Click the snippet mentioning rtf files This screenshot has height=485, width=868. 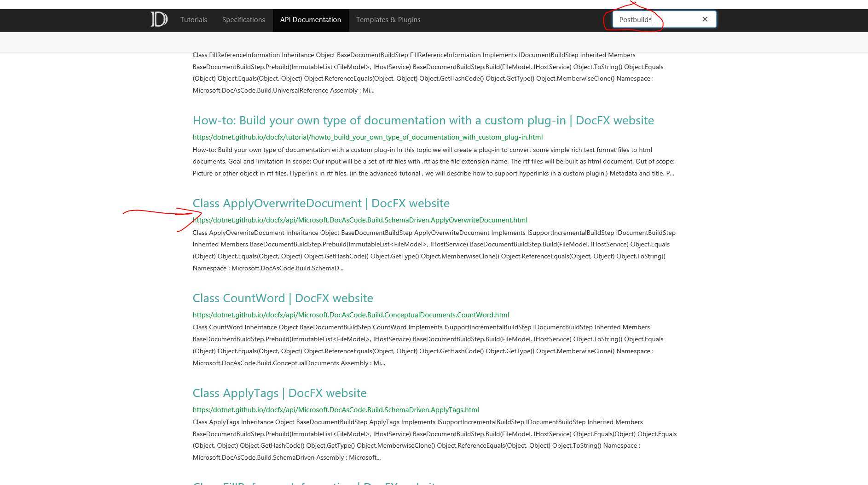(433, 161)
